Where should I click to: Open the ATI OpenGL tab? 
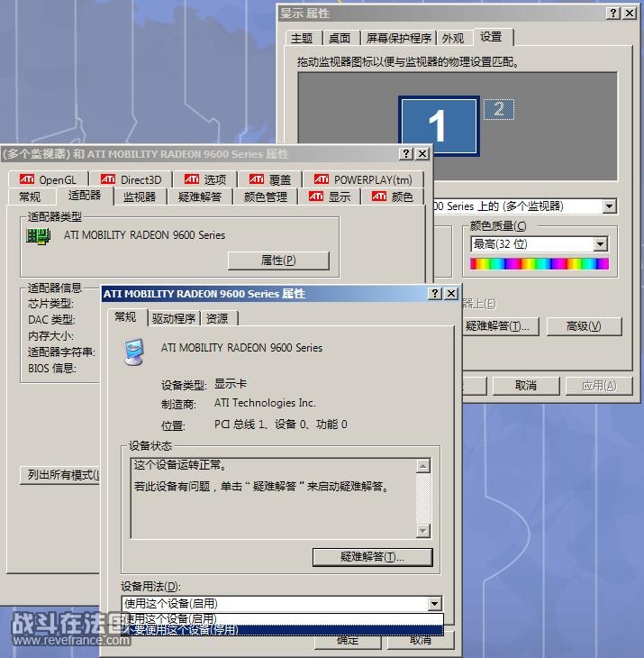[x=49, y=179]
